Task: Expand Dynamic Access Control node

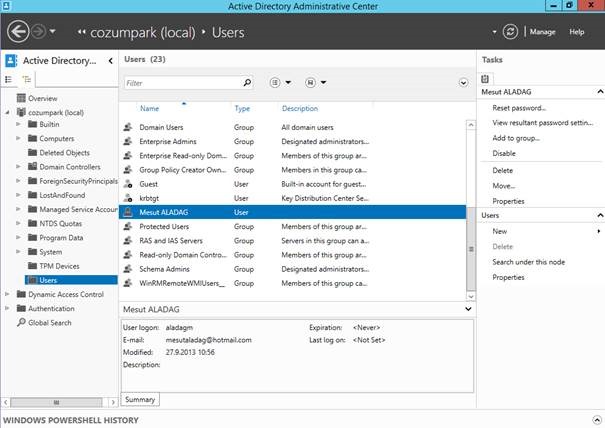Action: (7, 294)
